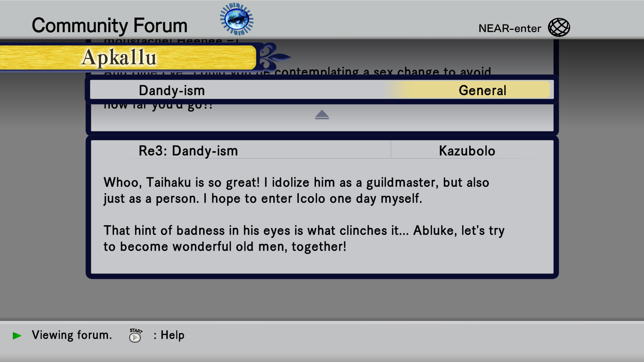Screen dimensions: 644x362
Task: Select the highlighted General category
Action: coord(482,90)
